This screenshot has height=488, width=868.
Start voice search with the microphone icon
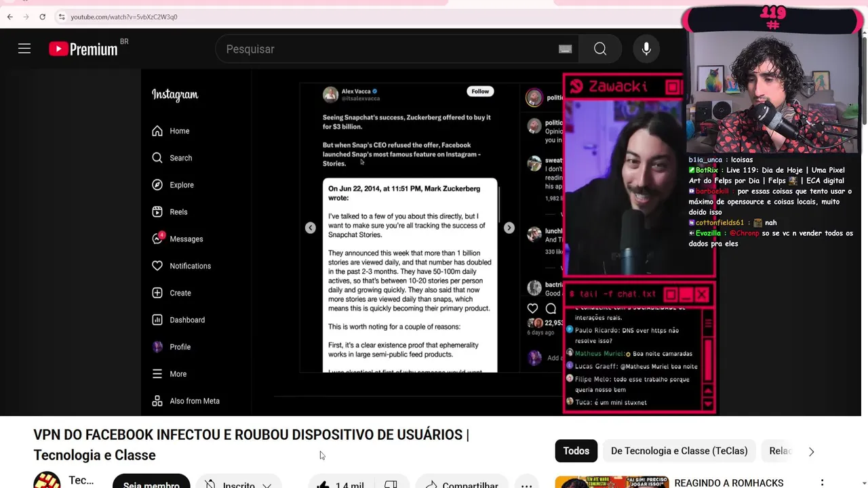(646, 49)
